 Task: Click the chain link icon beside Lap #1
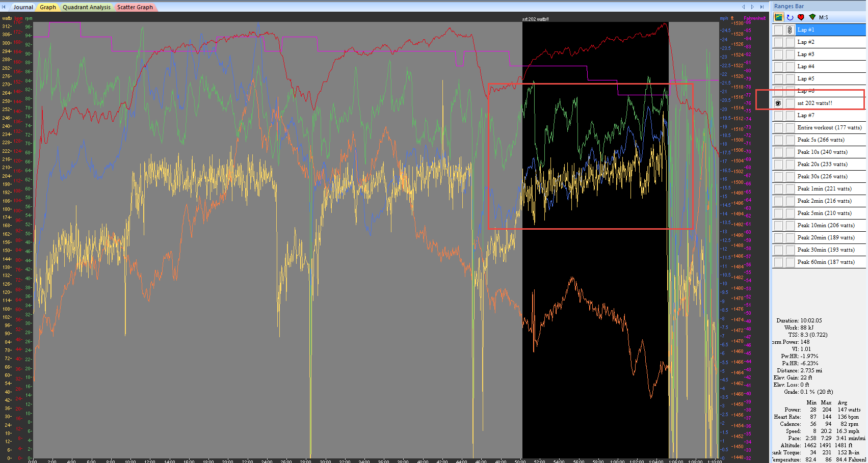790,30
